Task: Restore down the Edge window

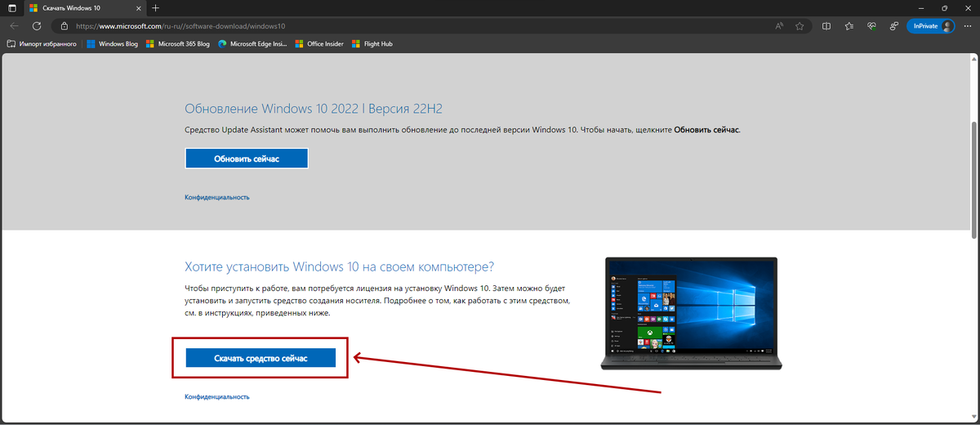Action: click(x=945, y=7)
